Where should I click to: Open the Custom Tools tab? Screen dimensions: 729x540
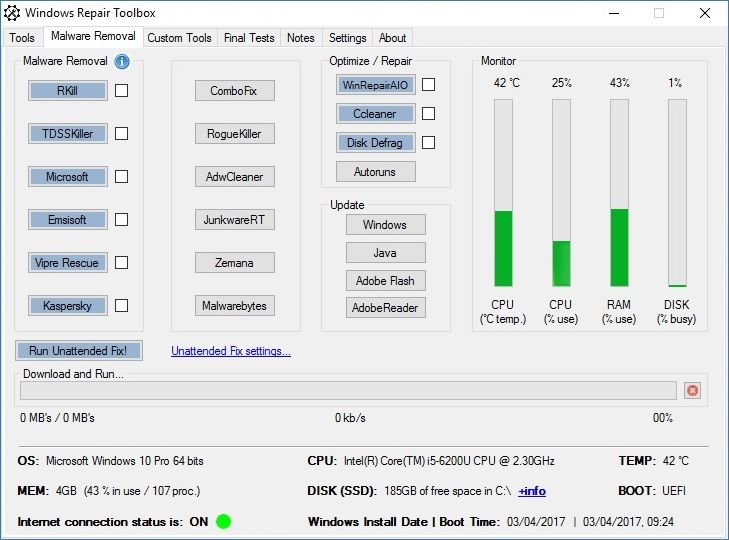[x=179, y=38]
